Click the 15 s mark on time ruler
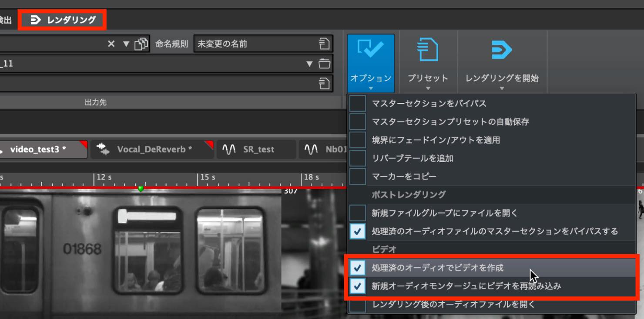644x319 pixels. 208,177
